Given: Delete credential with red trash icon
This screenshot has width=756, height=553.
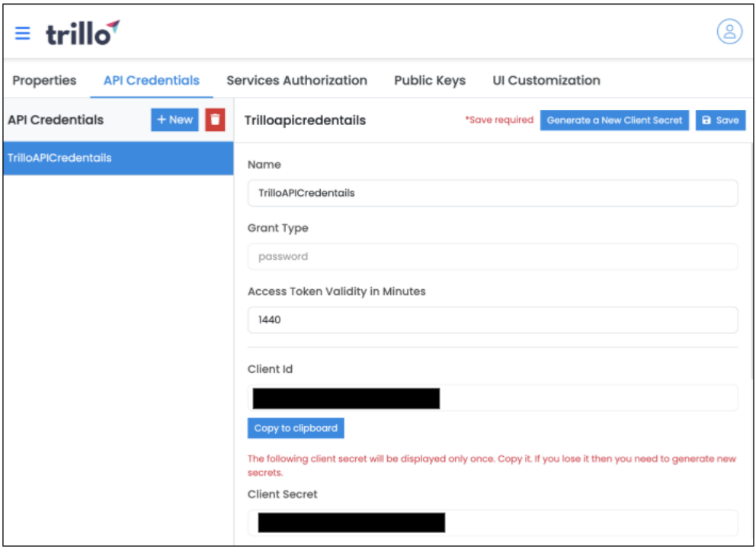Looking at the screenshot, I should click(215, 120).
